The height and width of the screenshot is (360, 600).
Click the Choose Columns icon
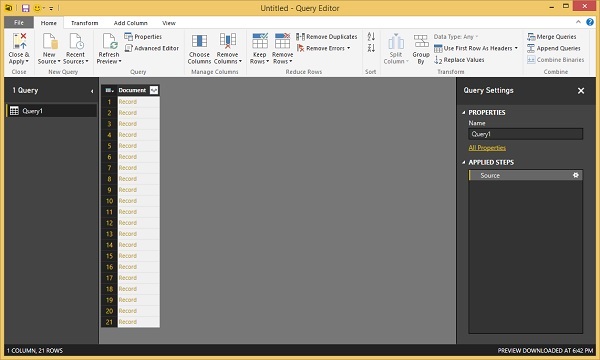199,41
